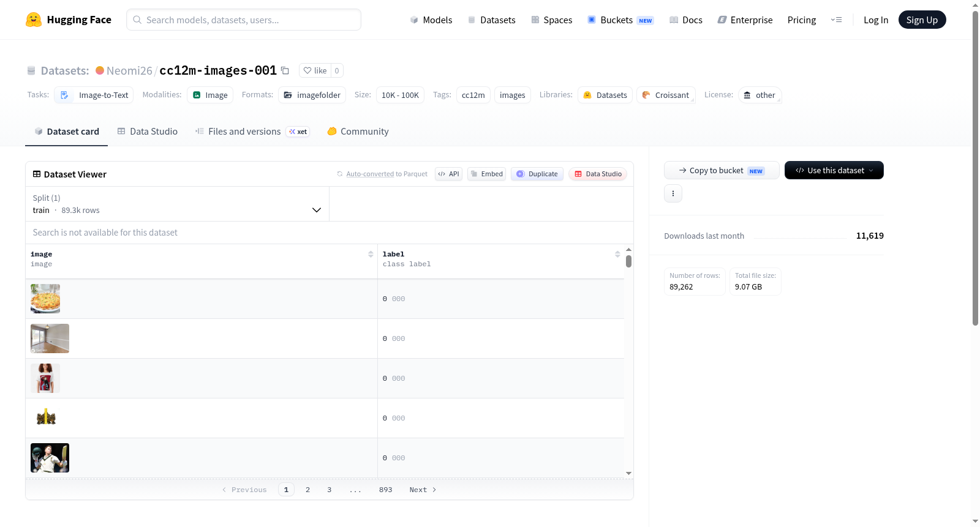
Task: Click the other license tag
Action: click(759, 95)
